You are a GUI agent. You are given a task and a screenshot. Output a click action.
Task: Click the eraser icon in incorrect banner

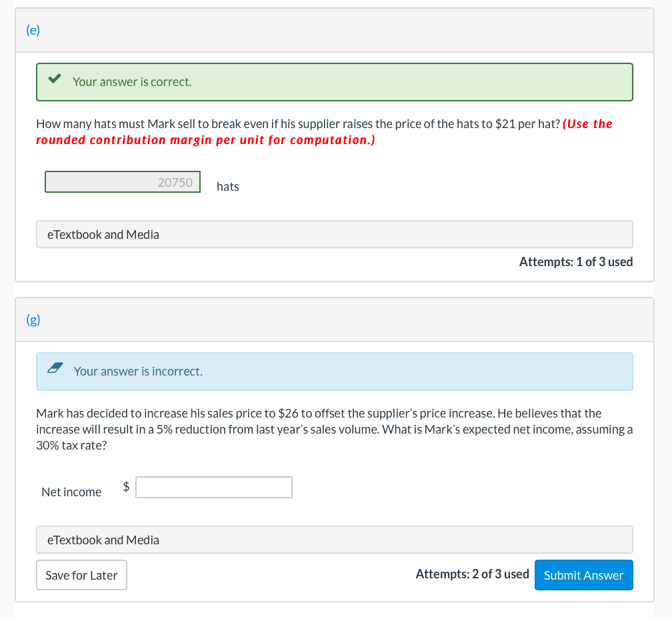click(56, 369)
